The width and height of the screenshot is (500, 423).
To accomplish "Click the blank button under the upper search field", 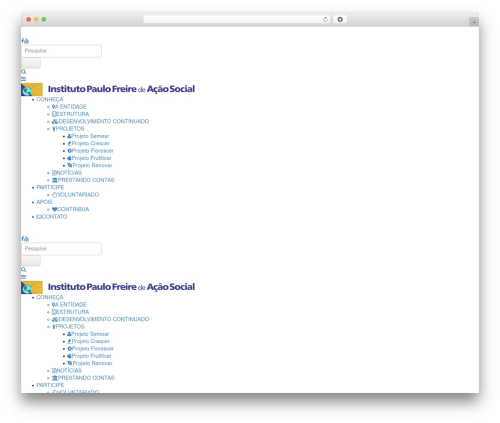I will coord(31,63).
